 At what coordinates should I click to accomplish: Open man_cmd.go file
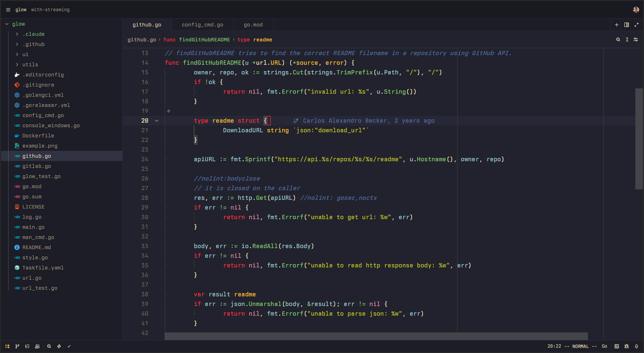pos(62,237)
